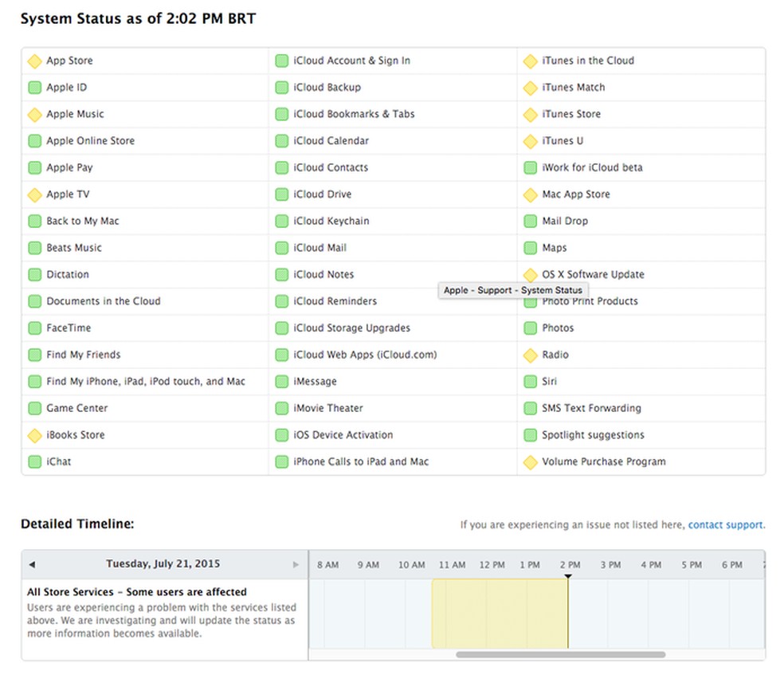Click the green status icon beside Apple Pay
Image resolution: width=784 pixels, height=679 pixels.
click(34, 167)
